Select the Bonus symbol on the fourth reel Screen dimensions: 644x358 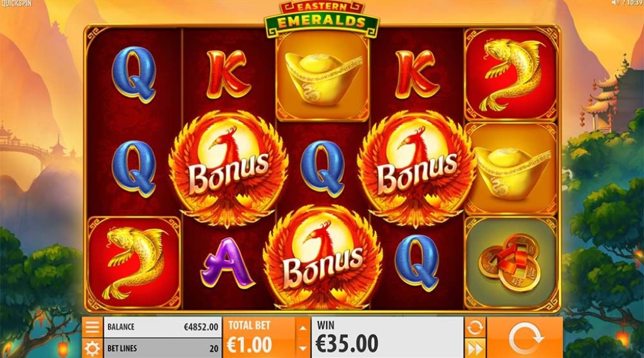pos(417,168)
